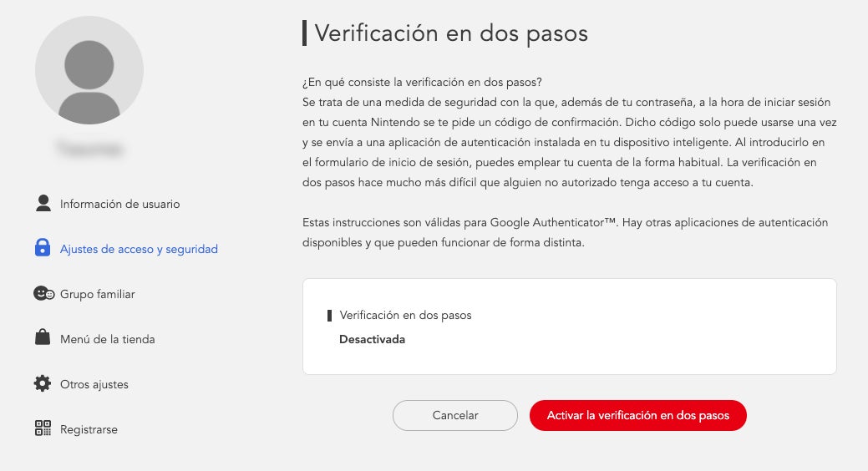This screenshot has height=471, width=868.
Task: Go to the Grupo familiar section
Action: click(x=97, y=294)
